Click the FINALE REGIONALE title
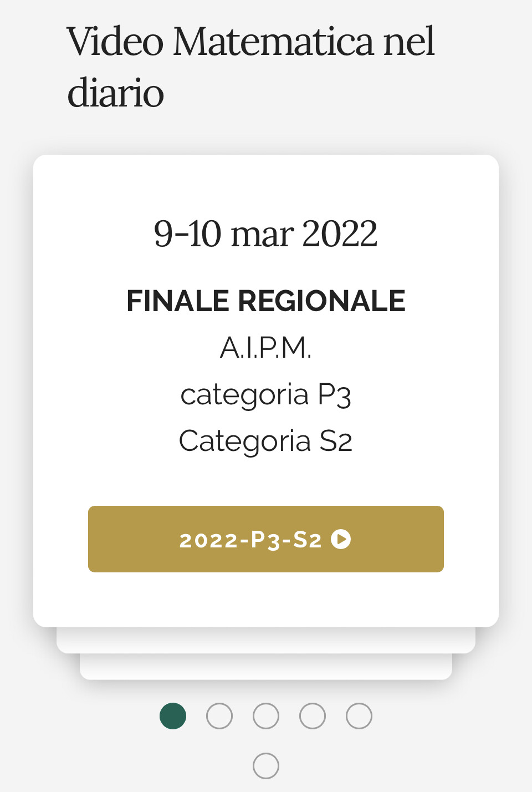The height and width of the screenshot is (792, 532). click(x=266, y=301)
